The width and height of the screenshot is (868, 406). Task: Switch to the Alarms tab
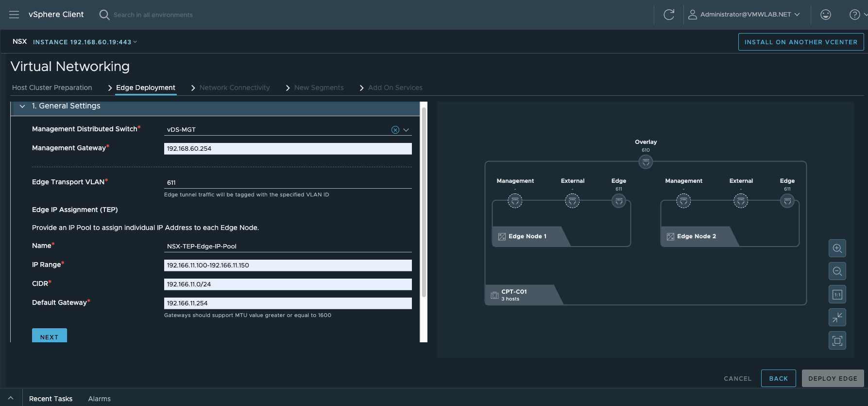(x=99, y=399)
